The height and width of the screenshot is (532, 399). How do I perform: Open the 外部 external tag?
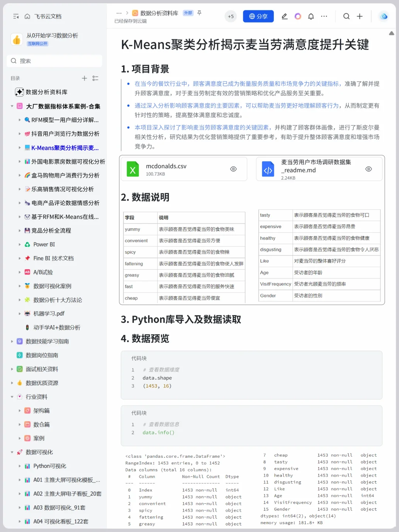(188, 13)
